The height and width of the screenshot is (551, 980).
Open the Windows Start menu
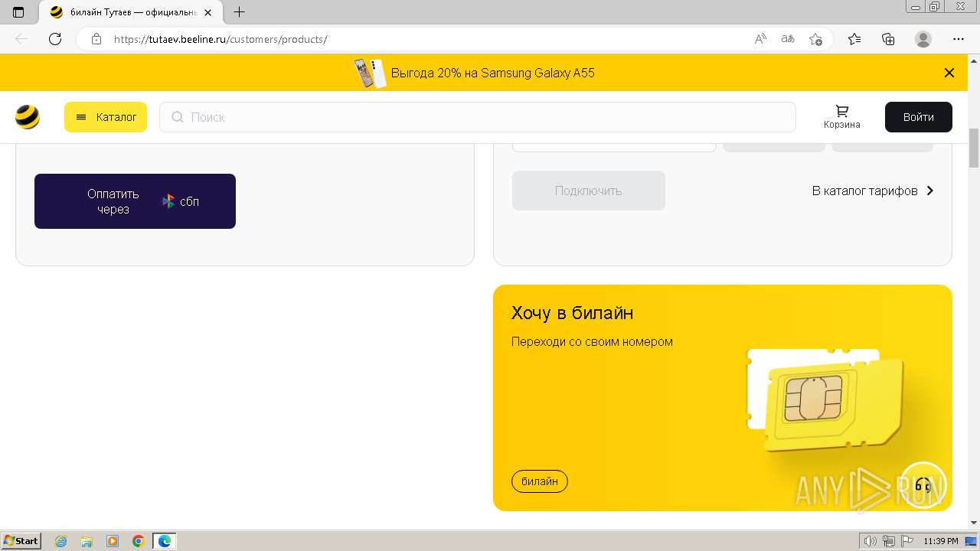click(21, 541)
